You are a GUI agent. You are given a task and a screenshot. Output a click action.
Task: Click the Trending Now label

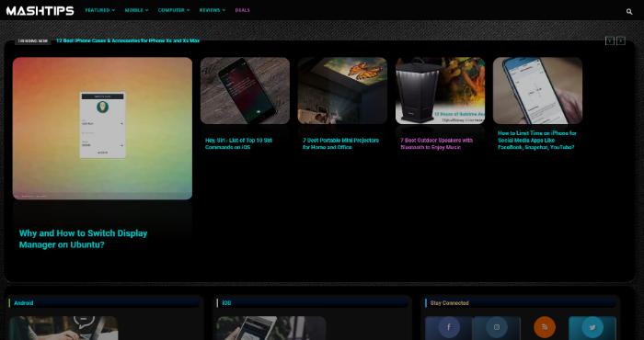tap(33, 41)
